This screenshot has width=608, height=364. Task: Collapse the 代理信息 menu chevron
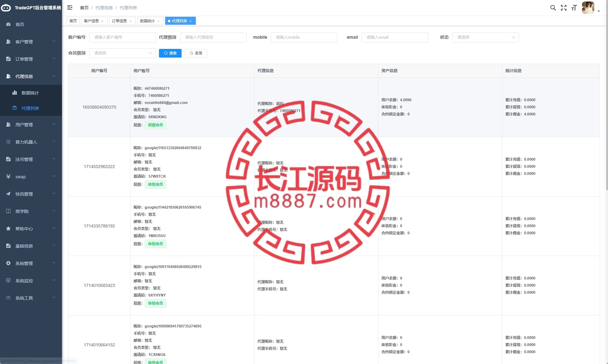coord(54,76)
